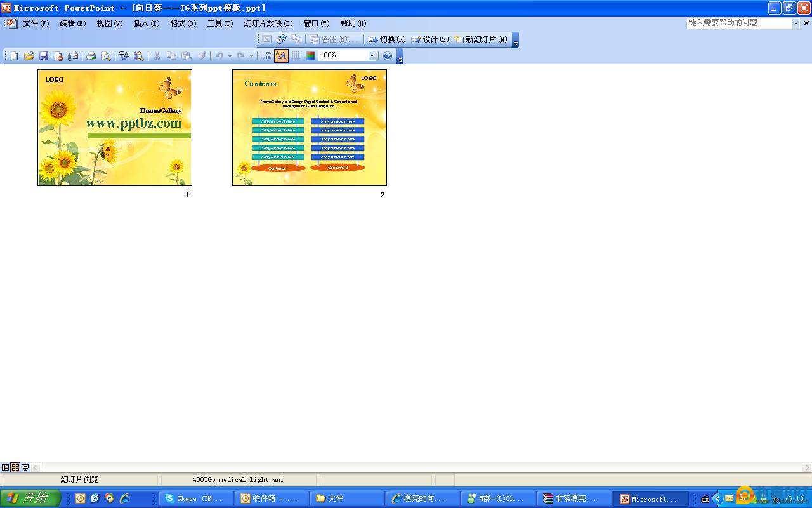Click the Color/Grayscale icon
The width and height of the screenshot is (812, 508).
pyautogui.click(x=310, y=56)
